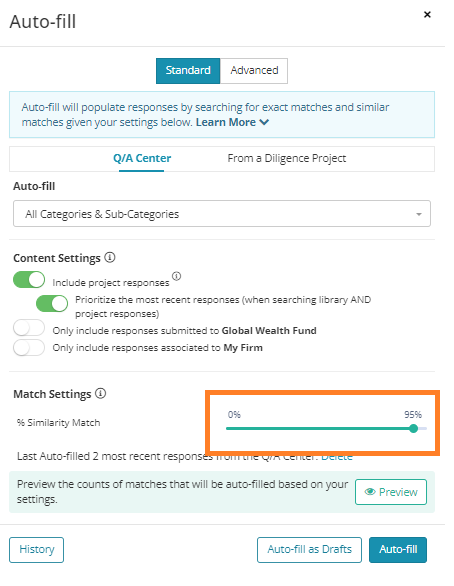
Task: Open All Categories & Sub-Categories dropdown
Action: coord(222,214)
